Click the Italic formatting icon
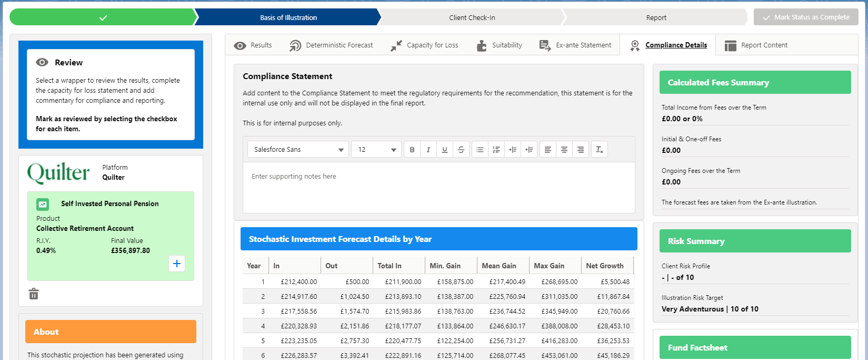868x360 pixels. [428, 150]
